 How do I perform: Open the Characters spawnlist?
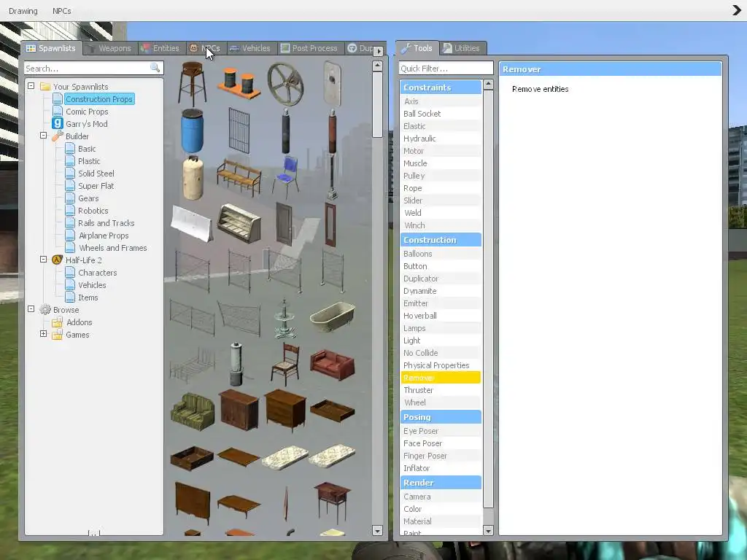tap(97, 272)
